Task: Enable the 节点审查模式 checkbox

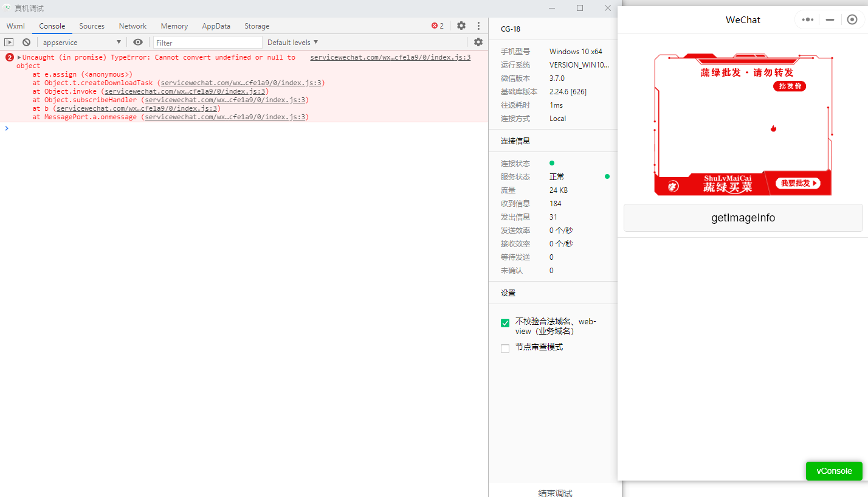Action: click(505, 349)
